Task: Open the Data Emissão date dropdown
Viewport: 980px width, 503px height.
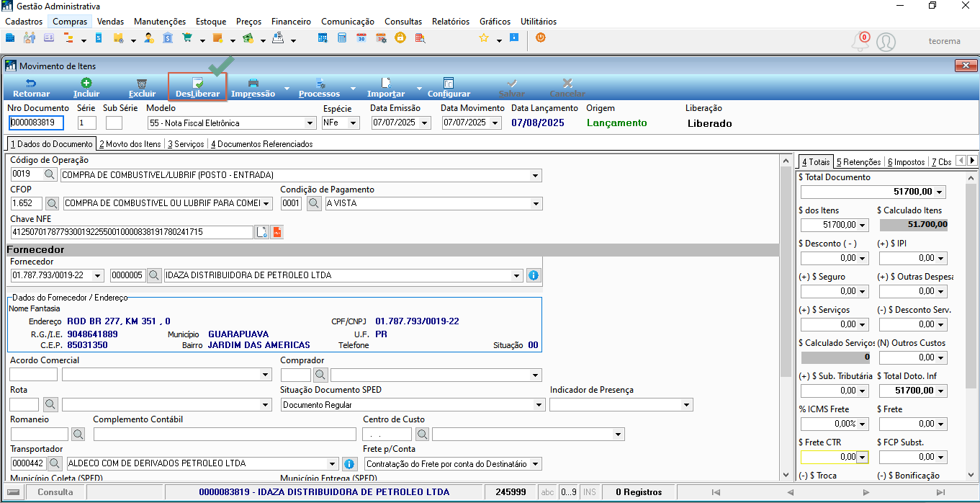Action: click(425, 123)
